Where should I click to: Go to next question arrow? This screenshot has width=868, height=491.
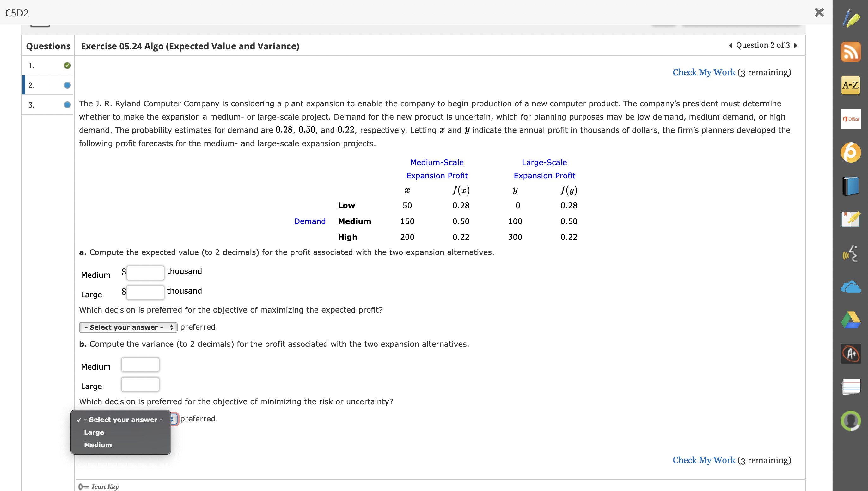[x=796, y=46]
